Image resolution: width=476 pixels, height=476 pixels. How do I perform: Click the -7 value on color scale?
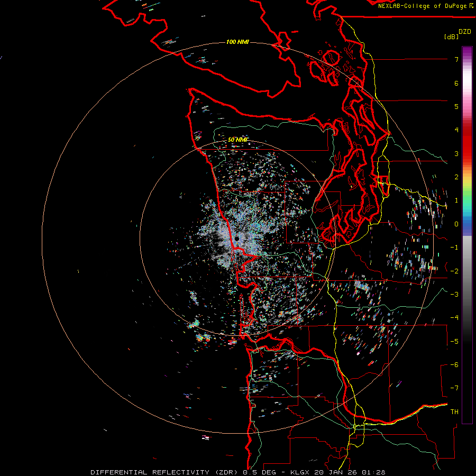point(454,388)
